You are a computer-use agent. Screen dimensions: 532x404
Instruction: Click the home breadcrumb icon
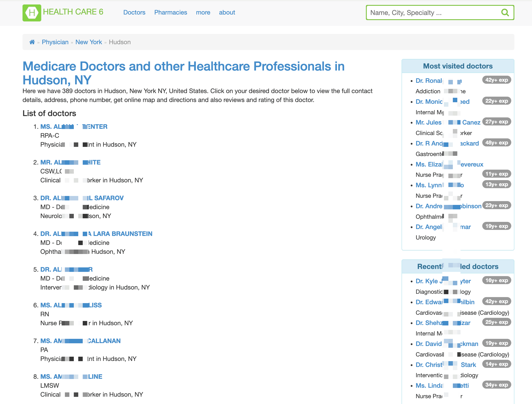(32, 42)
